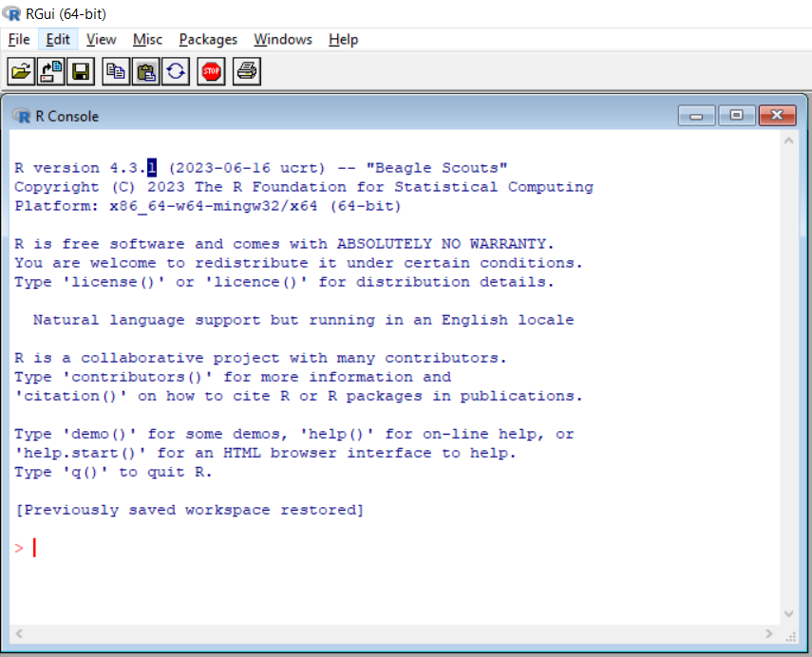Click the Open script toolbar icon

[22, 71]
